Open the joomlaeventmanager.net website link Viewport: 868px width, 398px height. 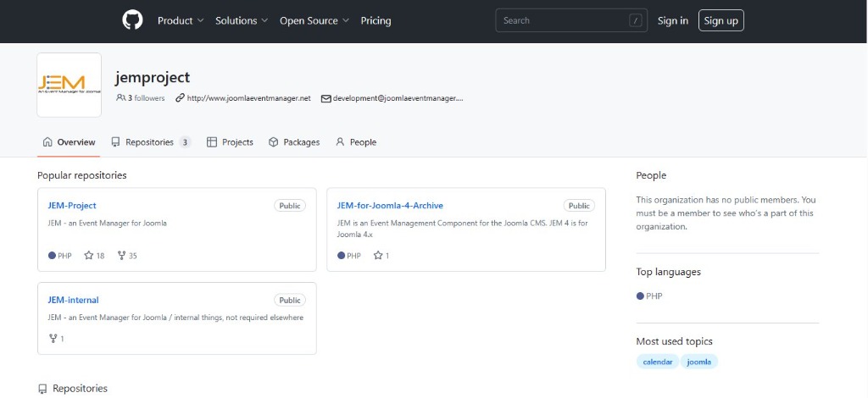[x=248, y=98]
